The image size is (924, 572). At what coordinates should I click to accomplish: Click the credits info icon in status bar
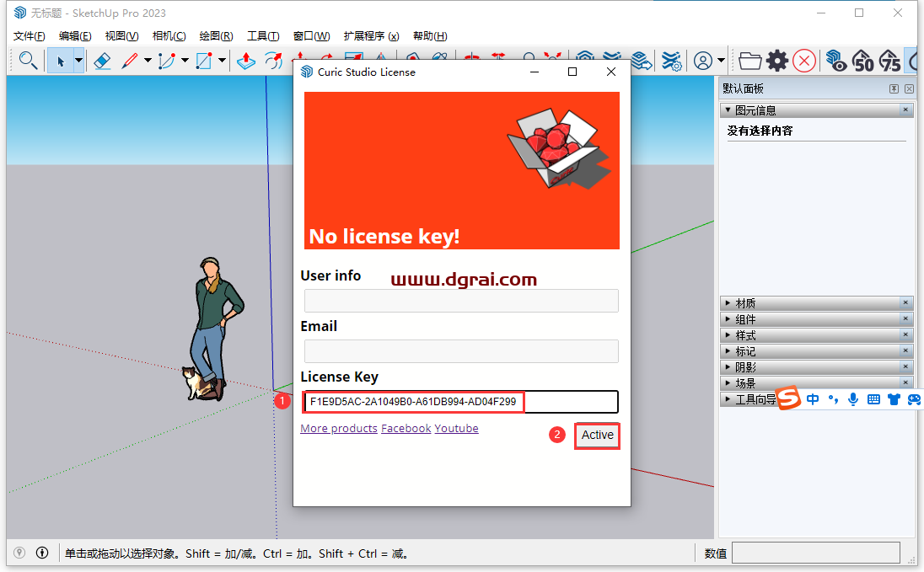[42, 553]
